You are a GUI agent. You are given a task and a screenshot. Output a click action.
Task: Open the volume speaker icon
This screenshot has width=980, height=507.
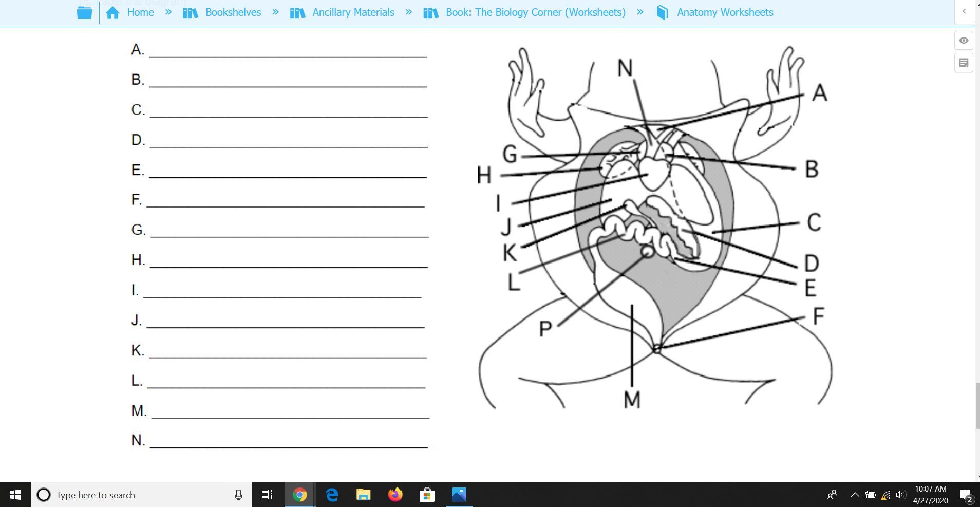click(901, 495)
